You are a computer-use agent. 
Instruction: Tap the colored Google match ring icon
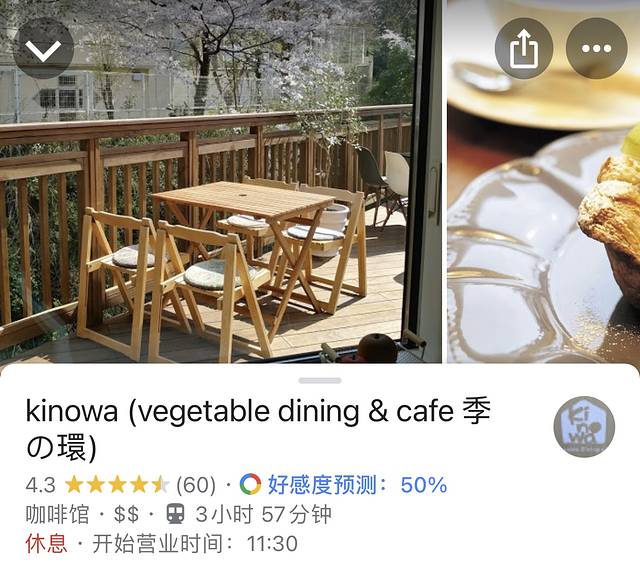tap(250, 485)
